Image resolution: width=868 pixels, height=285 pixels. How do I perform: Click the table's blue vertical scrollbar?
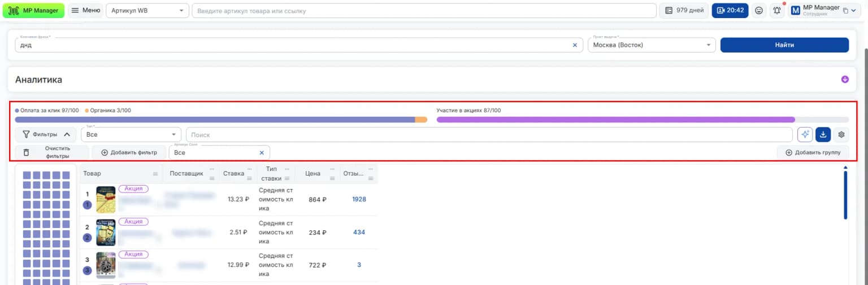coord(845,195)
